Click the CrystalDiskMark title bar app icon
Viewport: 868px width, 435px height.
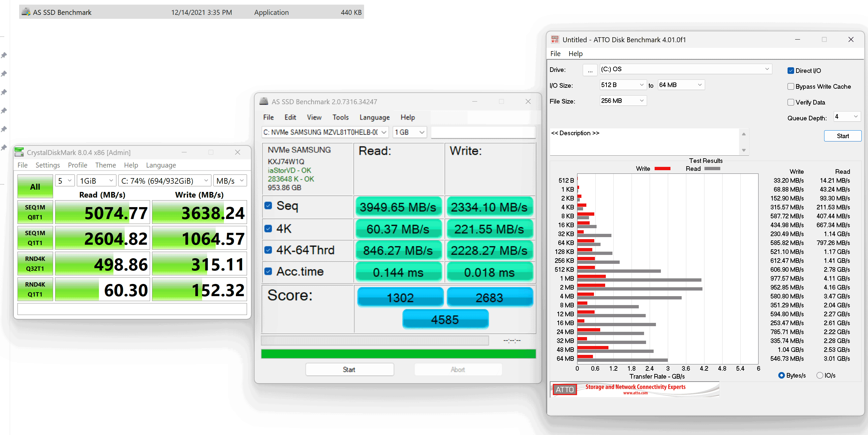19,152
